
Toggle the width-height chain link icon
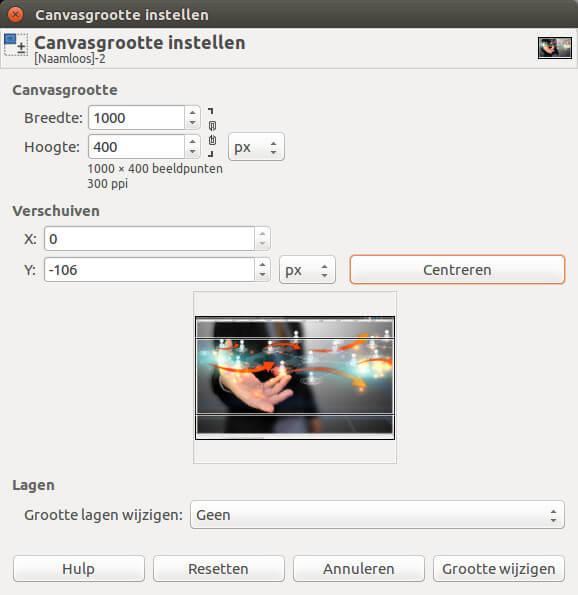212,132
